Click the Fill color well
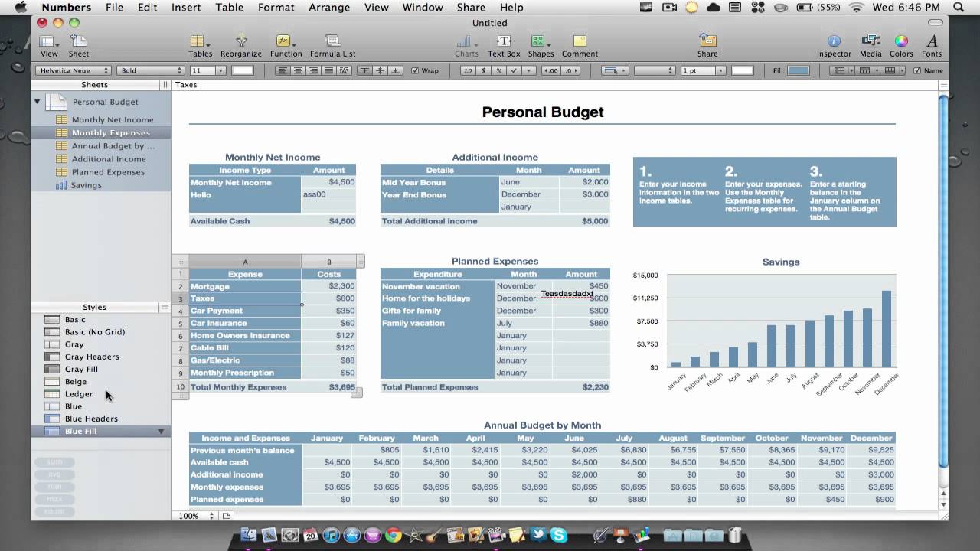The height and width of the screenshot is (551, 980). tap(799, 70)
